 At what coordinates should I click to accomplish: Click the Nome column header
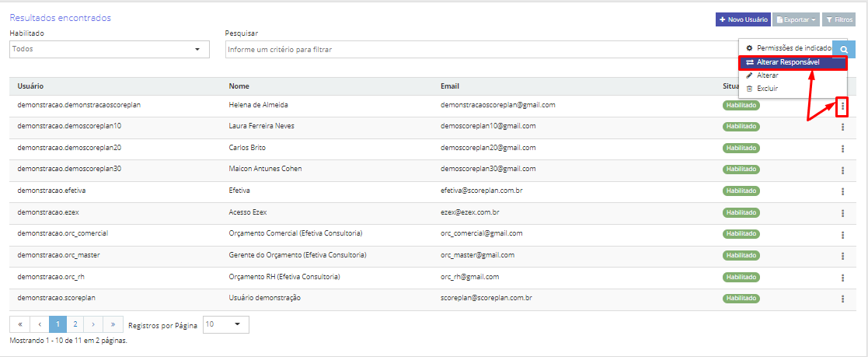239,86
